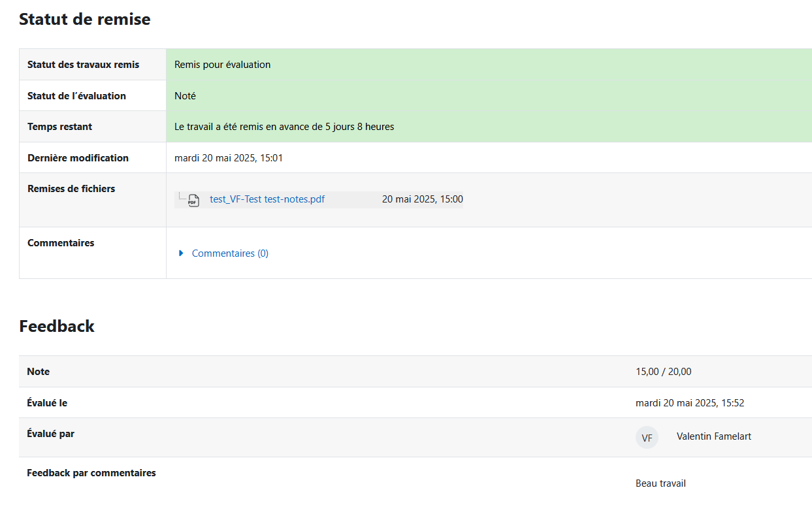
Task: Click the Remises de fichiers row label
Action: (x=71, y=189)
